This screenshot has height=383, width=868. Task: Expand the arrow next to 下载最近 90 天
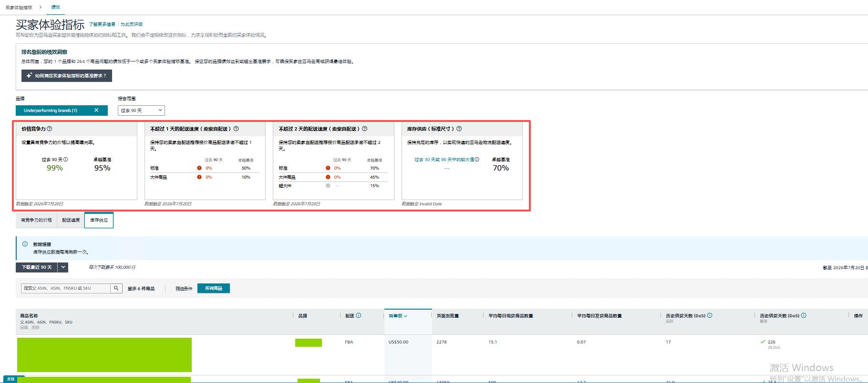63,267
